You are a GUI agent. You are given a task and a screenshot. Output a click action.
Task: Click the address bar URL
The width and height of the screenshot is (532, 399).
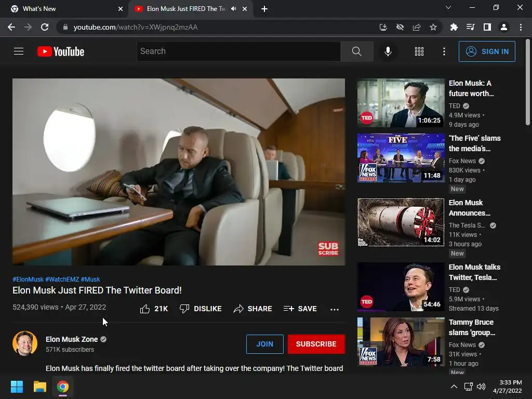coord(136,27)
